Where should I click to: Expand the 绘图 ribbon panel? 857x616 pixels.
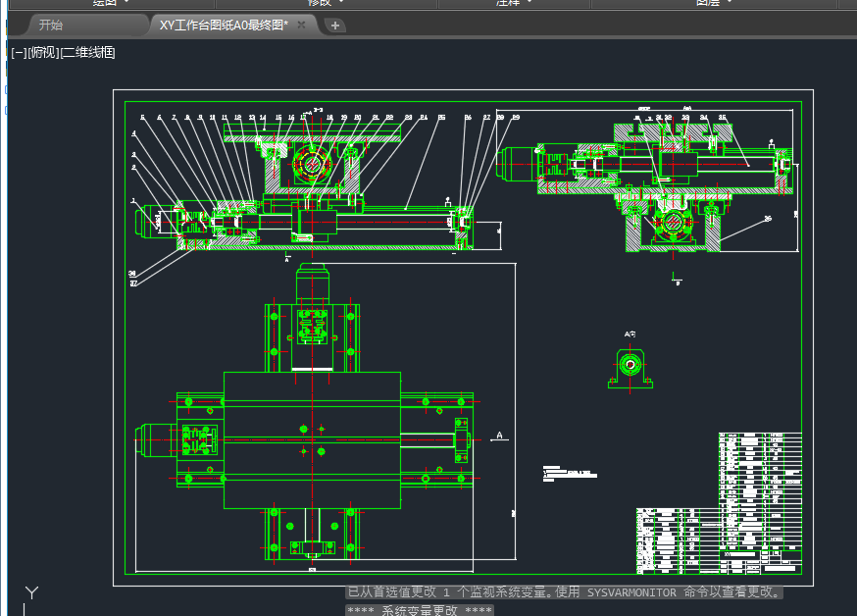[111, 3]
